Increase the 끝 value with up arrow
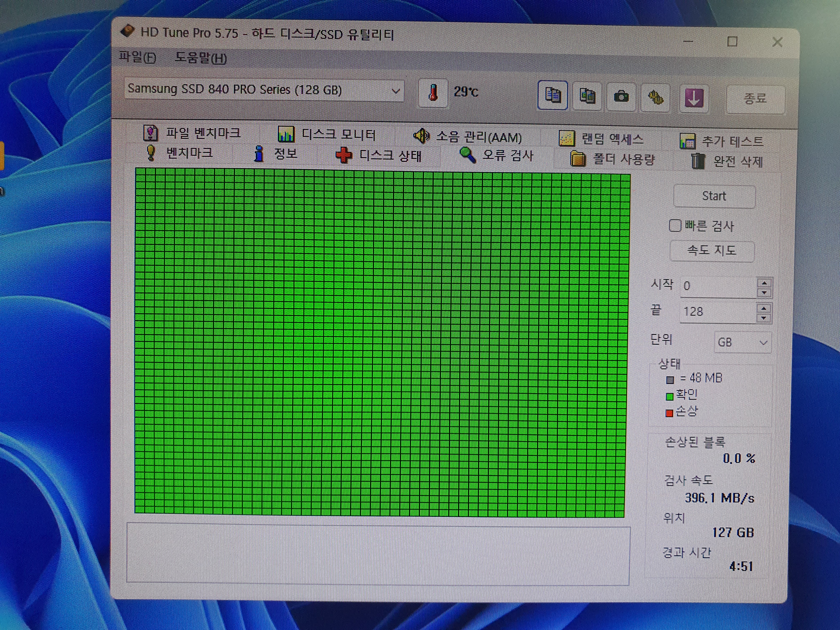This screenshot has width=840, height=630. [x=764, y=308]
